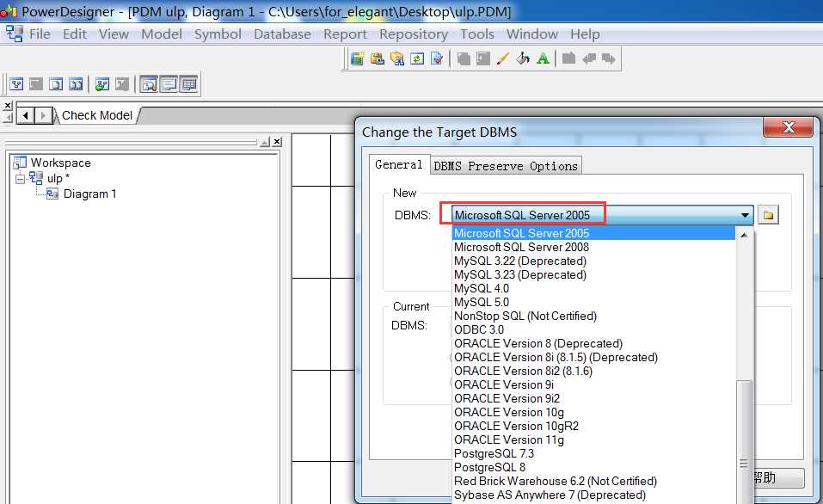Click the pin icon on browser panel
Screen dimensions: 823x504
265,142
